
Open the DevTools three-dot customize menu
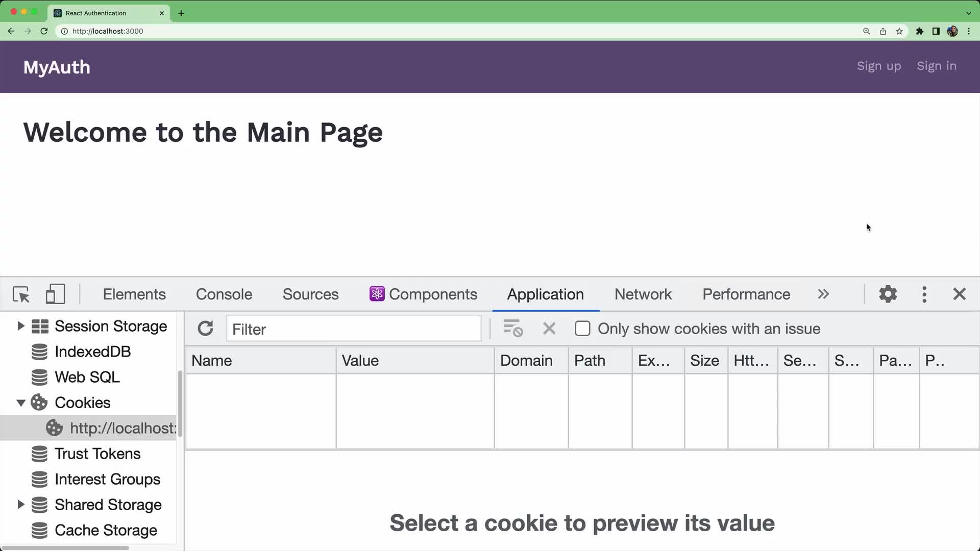924,294
